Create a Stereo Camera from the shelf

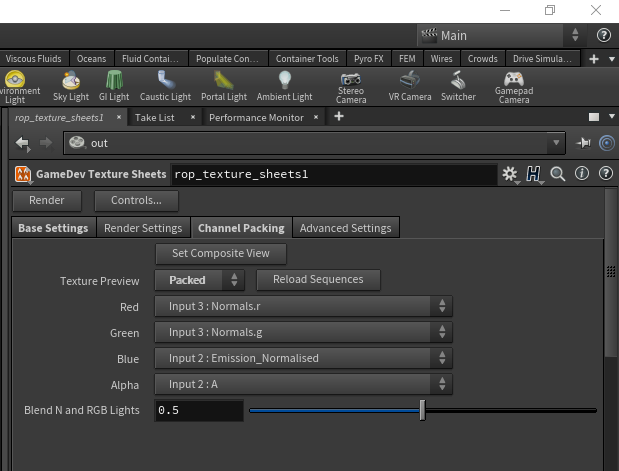point(351,88)
